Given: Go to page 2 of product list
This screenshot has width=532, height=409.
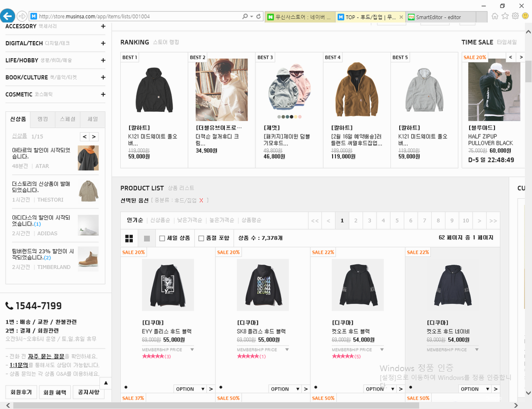Looking at the screenshot, I should point(356,220).
